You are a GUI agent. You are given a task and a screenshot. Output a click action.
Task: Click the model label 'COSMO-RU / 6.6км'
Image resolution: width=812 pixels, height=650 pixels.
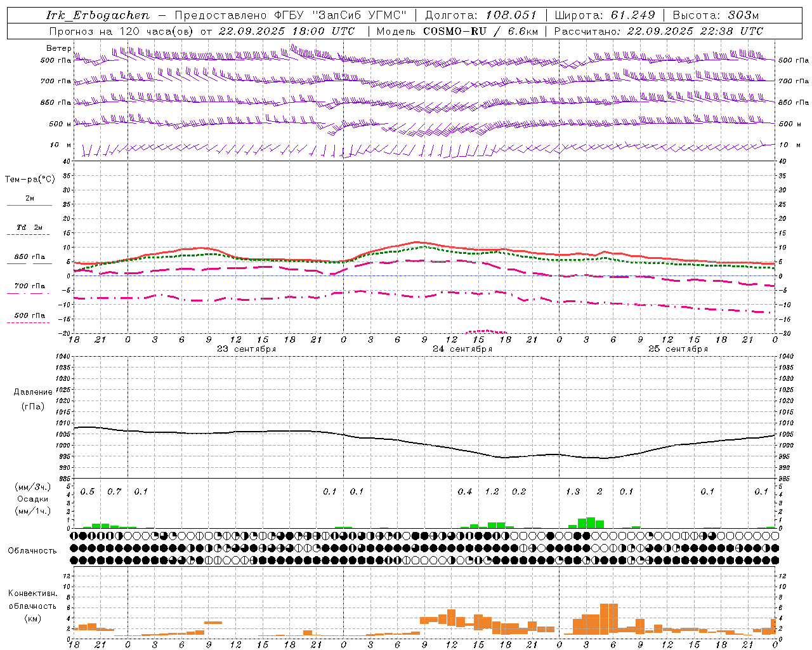point(481,31)
